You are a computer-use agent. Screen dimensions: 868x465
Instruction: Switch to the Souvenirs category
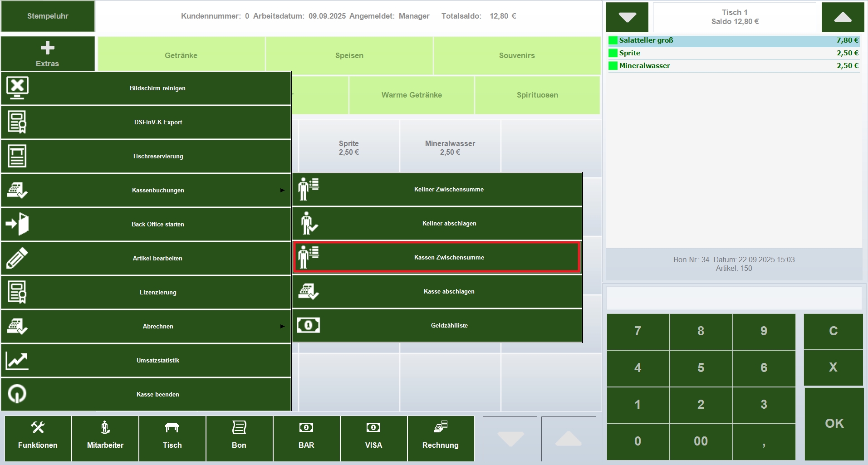pos(517,55)
